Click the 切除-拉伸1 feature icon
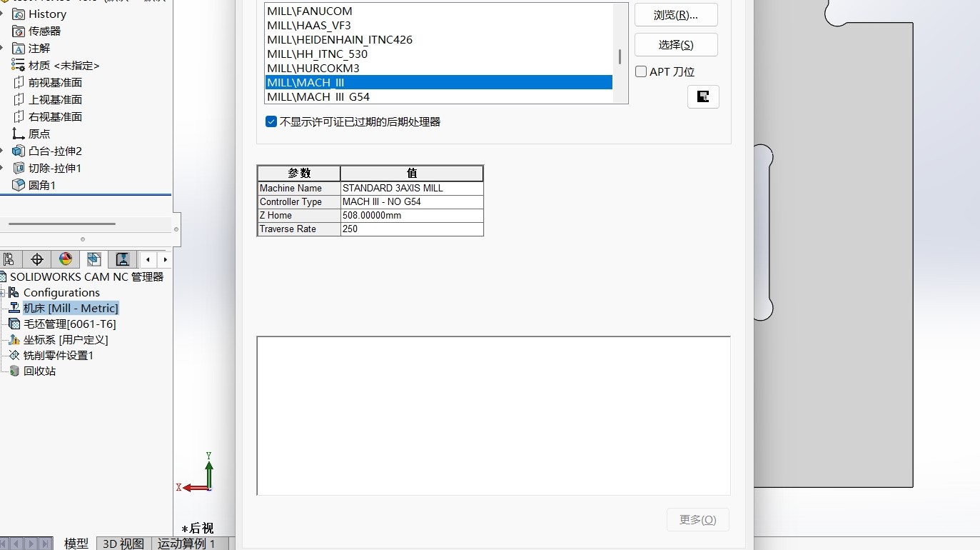This screenshot has height=550, width=980. (19, 168)
